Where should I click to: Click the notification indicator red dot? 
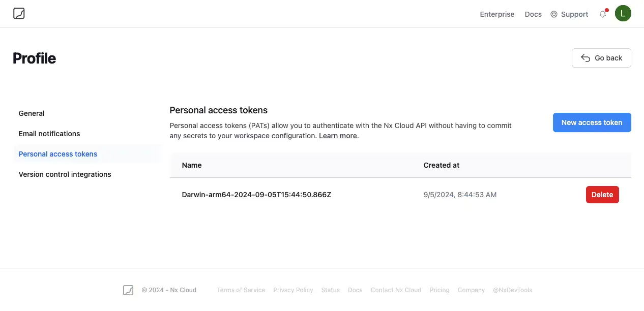click(x=606, y=10)
